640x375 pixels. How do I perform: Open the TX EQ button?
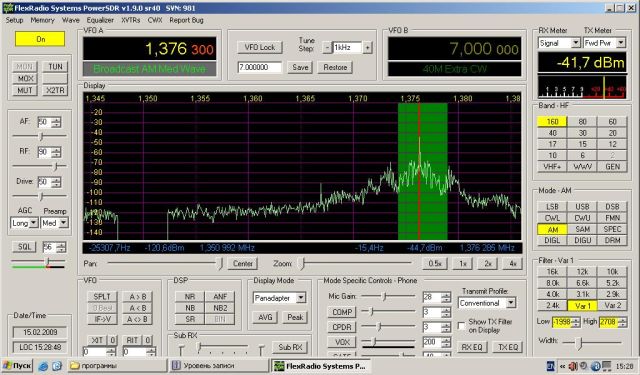508,347
